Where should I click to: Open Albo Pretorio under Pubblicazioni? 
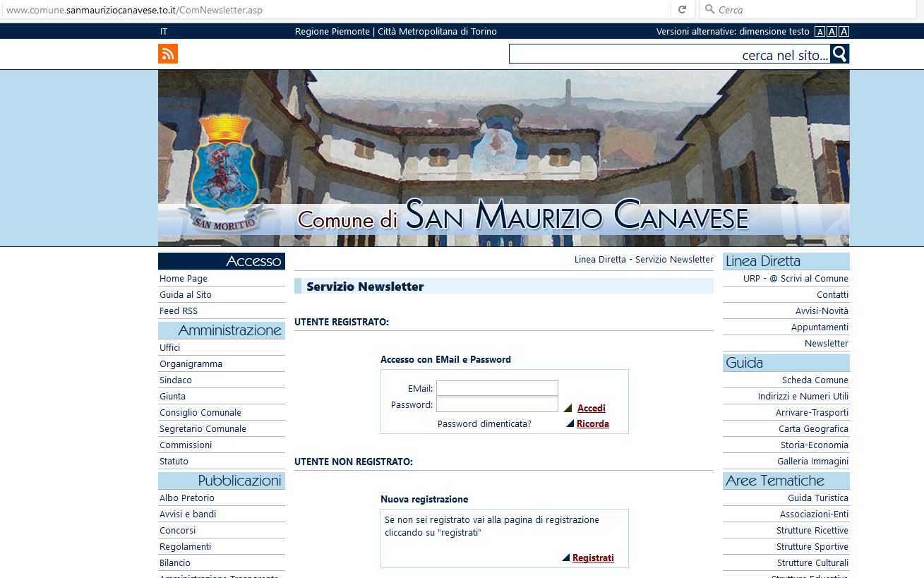pos(187,498)
